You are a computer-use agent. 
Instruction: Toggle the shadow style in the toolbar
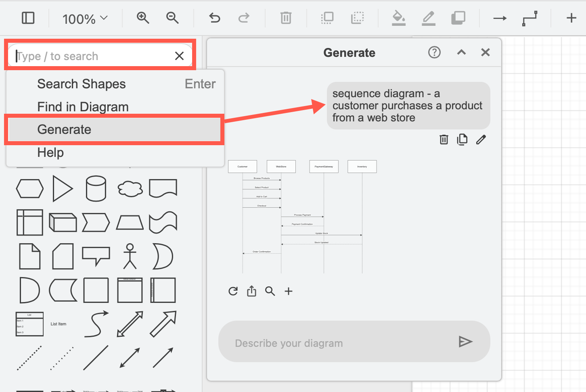[458, 18]
